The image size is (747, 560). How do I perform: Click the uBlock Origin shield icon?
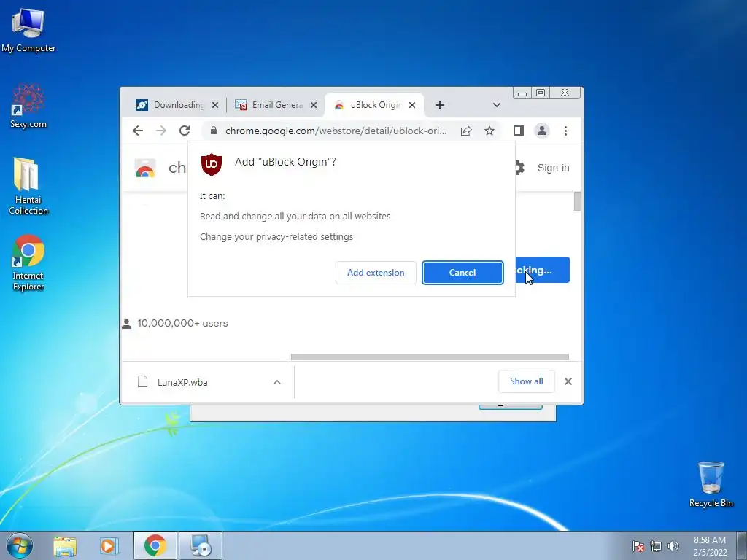[x=212, y=164]
